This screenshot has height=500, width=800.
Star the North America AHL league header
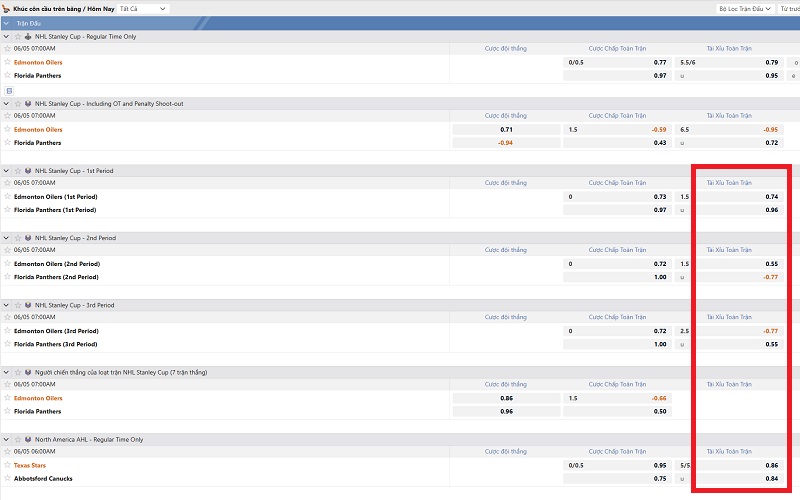coord(17,439)
